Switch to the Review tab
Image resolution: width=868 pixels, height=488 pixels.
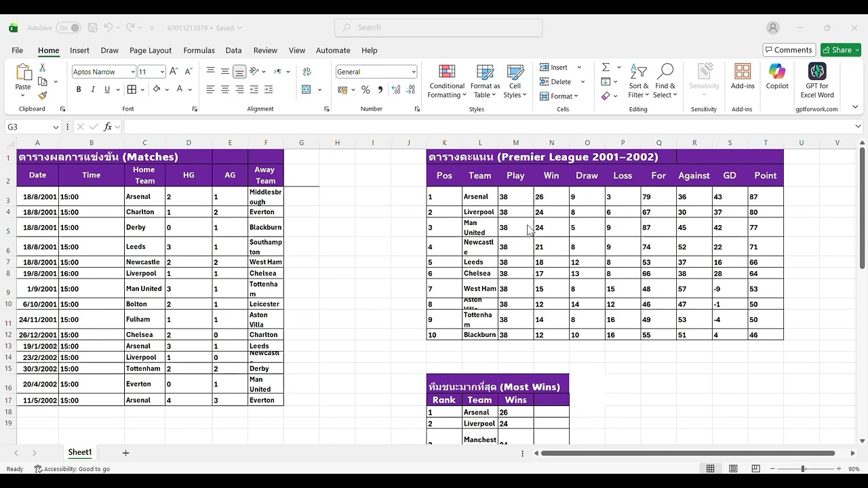[x=265, y=50]
